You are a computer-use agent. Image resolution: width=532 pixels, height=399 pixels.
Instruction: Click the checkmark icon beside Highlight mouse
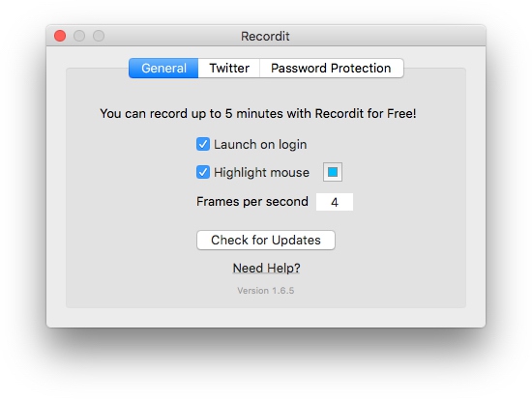coord(203,172)
